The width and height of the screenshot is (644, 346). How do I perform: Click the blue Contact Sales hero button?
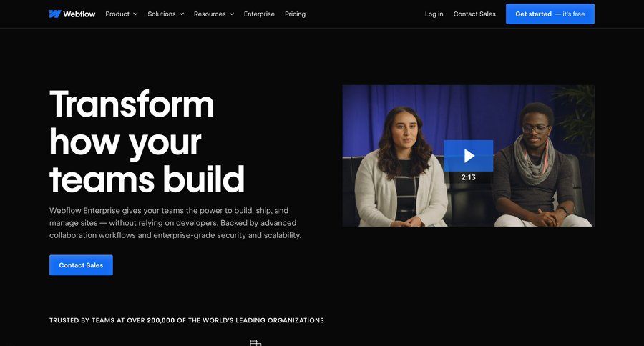pos(81,265)
